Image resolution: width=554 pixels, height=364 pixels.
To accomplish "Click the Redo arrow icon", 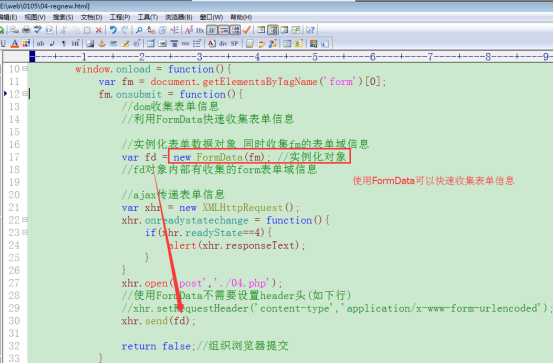I will pos(125,30).
